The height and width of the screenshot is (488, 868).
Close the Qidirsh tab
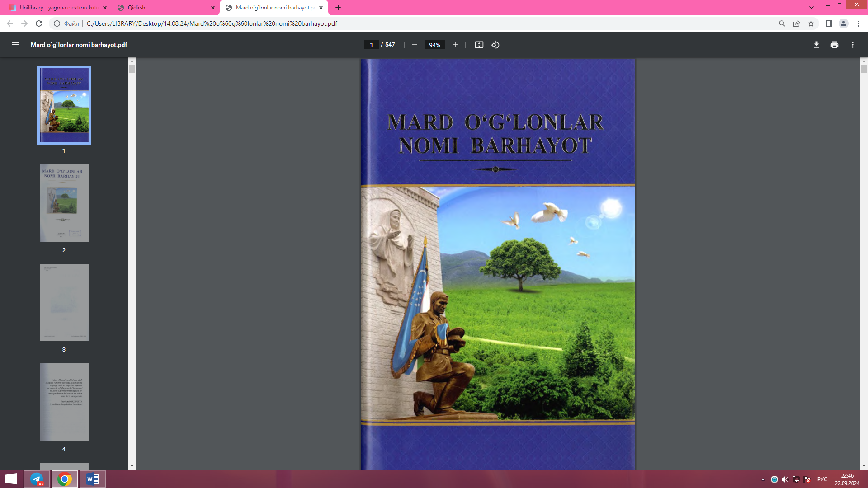pyautogui.click(x=213, y=8)
